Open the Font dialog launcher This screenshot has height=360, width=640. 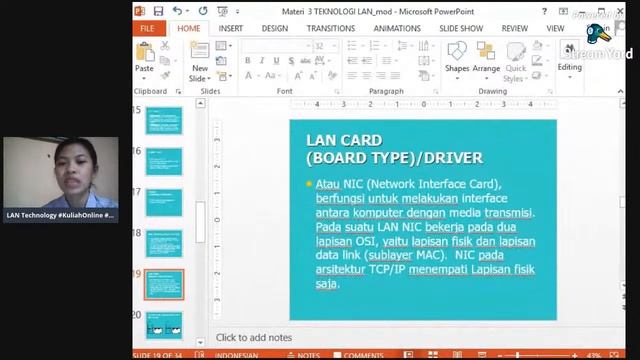(337, 92)
